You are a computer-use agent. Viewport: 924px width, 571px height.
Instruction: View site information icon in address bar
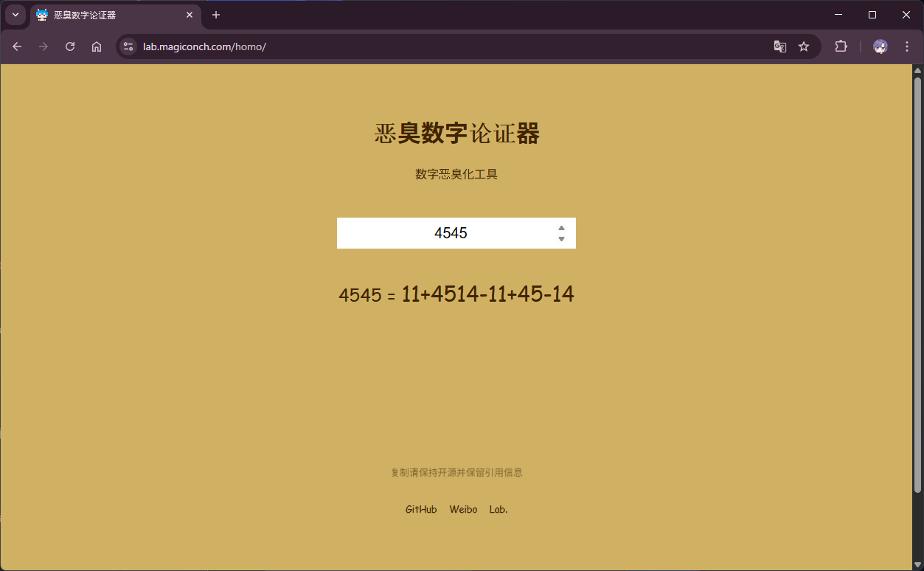(128, 46)
